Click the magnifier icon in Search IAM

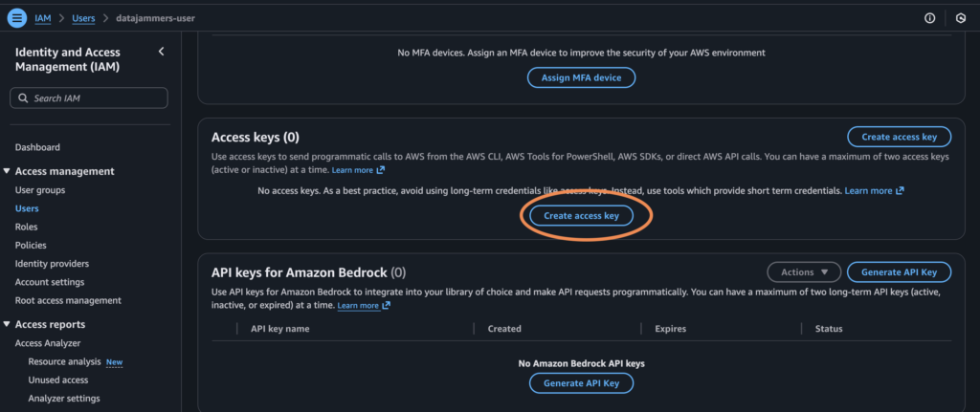(x=23, y=98)
